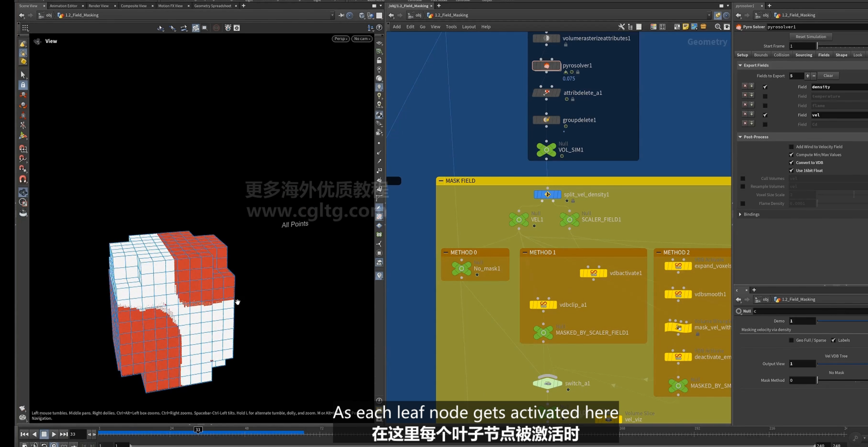This screenshot has height=447, width=868.
Task: Open the Layout menu in network editor
Action: 469,27
